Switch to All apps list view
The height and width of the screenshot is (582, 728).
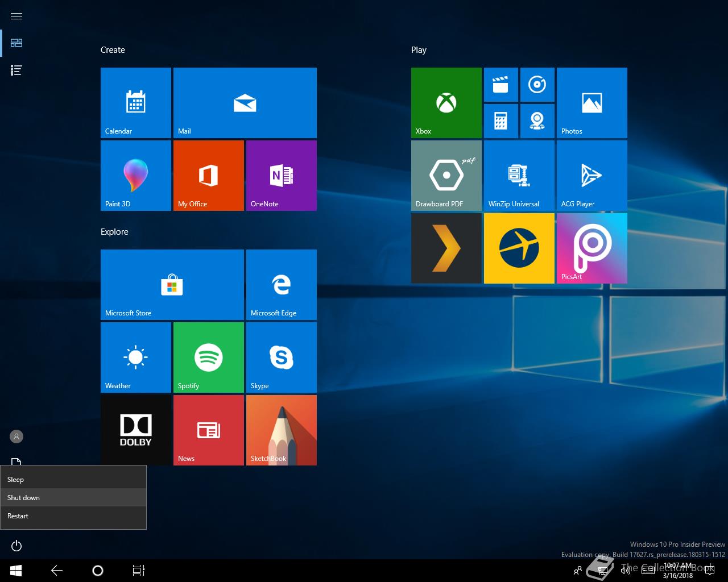tap(16, 70)
